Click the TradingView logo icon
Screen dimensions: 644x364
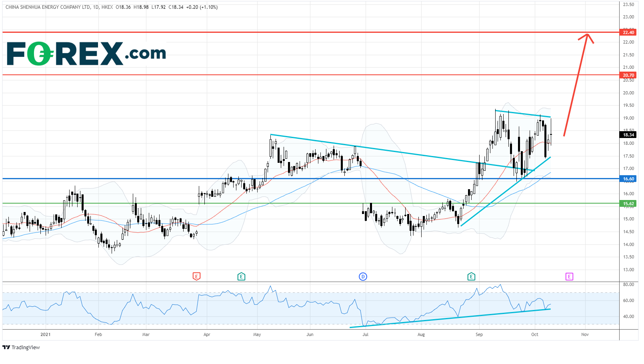click(x=6, y=347)
